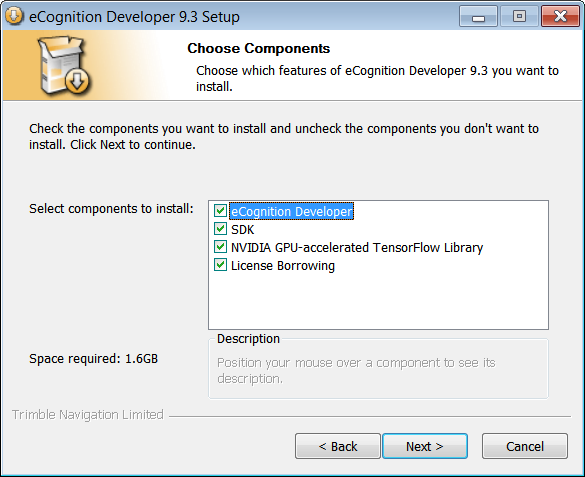Click the Description box area
This screenshot has height=477, width=585.
(378, 368)
